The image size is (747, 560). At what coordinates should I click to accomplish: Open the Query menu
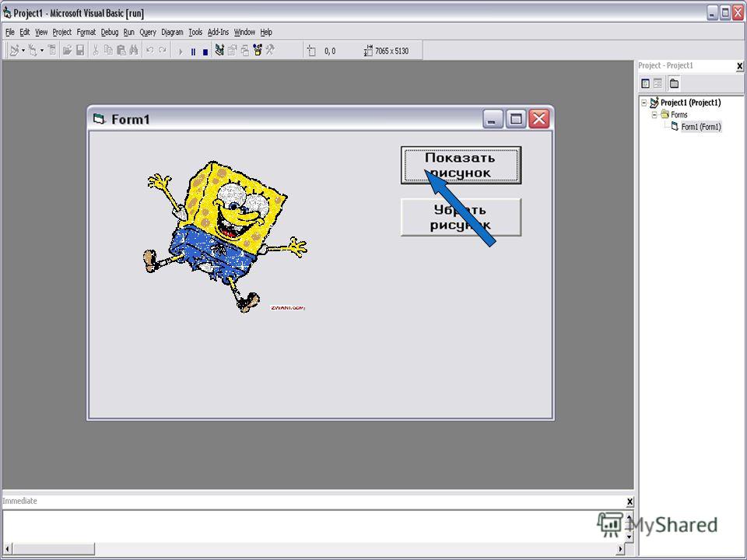(148, 33)
